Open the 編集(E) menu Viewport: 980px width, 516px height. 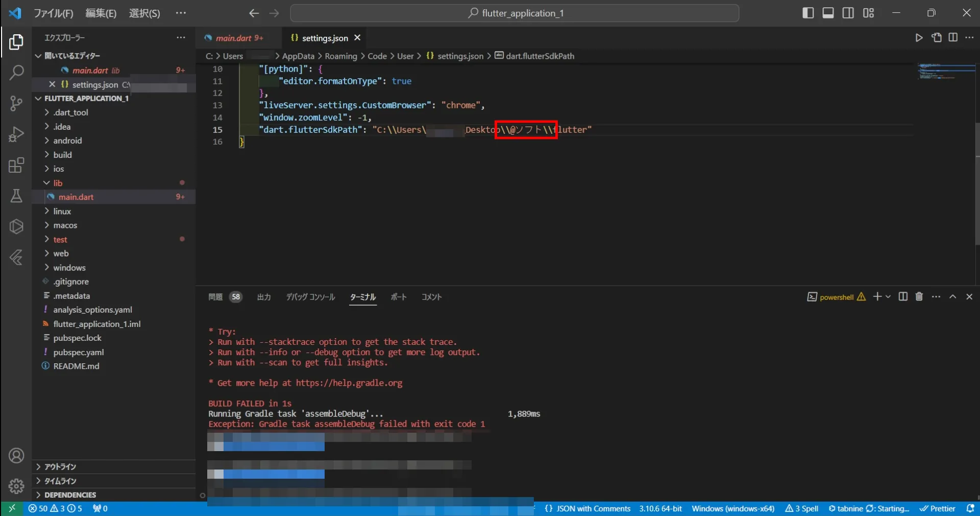[x=101, y=13]
